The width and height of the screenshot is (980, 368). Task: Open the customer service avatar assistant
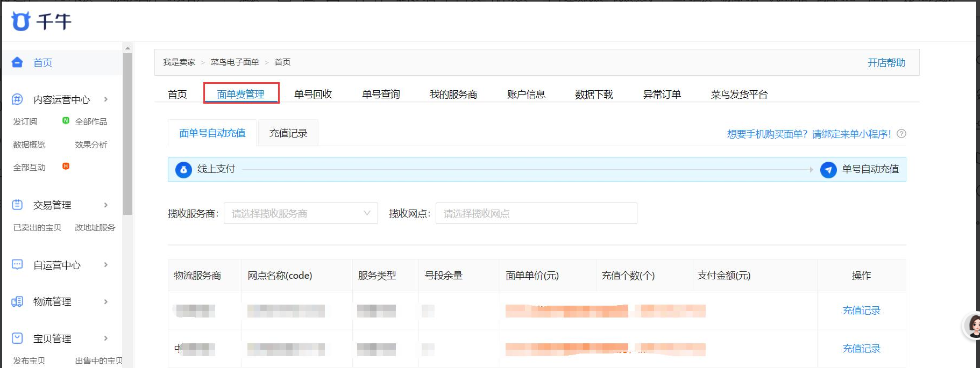click(x=972, y=326)
